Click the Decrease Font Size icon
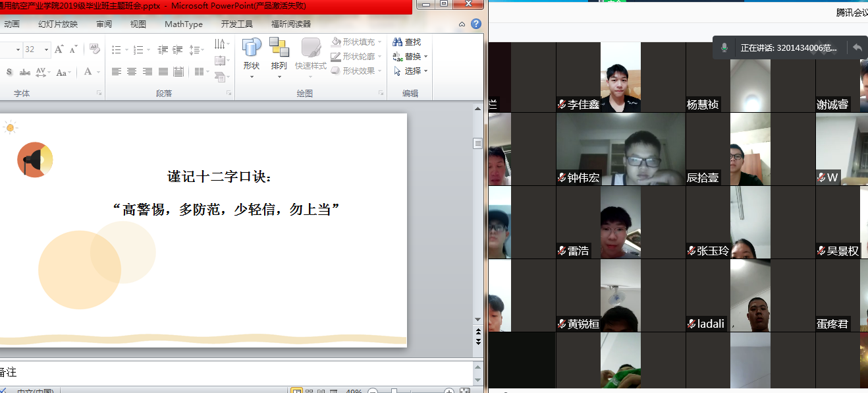The image size is (868, 393). click(x=72, y=49)
